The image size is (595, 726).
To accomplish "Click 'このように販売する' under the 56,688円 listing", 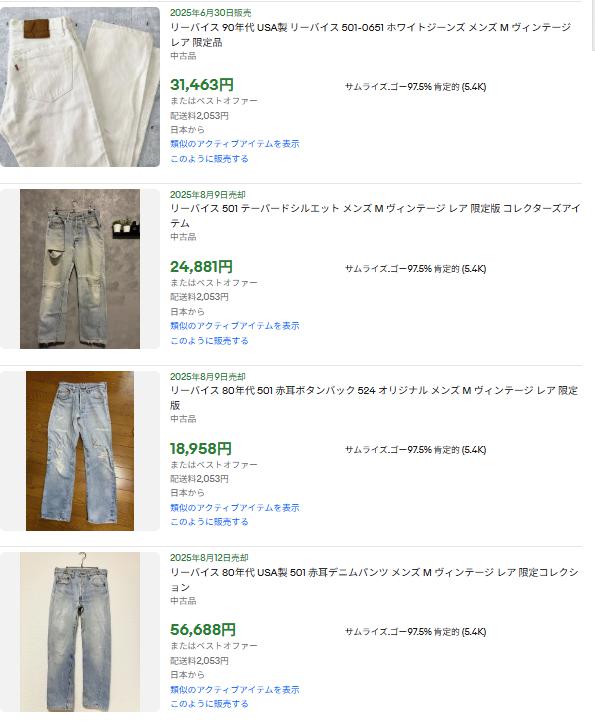I will click(x=209, y=704).
